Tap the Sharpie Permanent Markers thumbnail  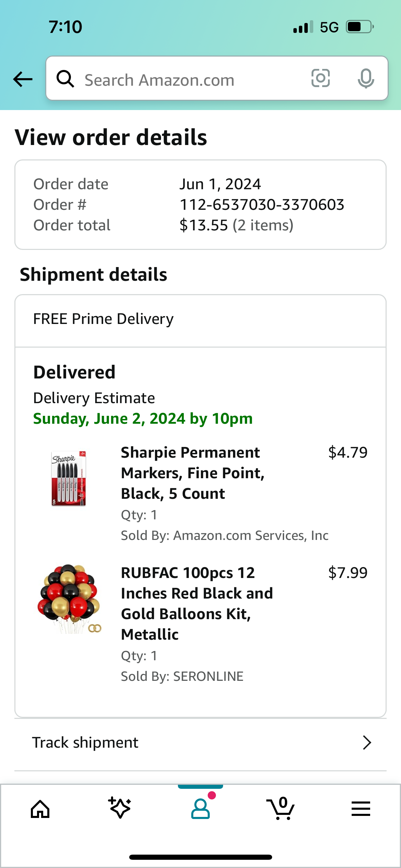tap(68, 480)
